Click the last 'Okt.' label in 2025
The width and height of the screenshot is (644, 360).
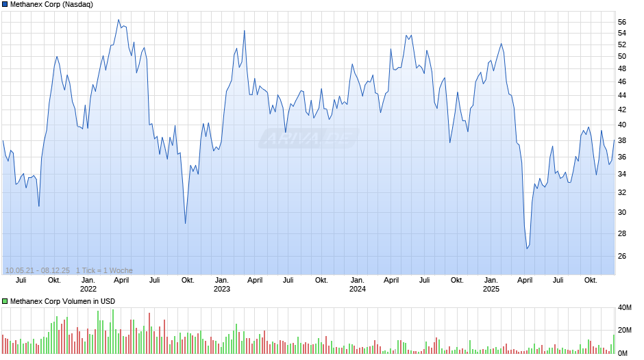pyautogui.click(x=591, y=281)
